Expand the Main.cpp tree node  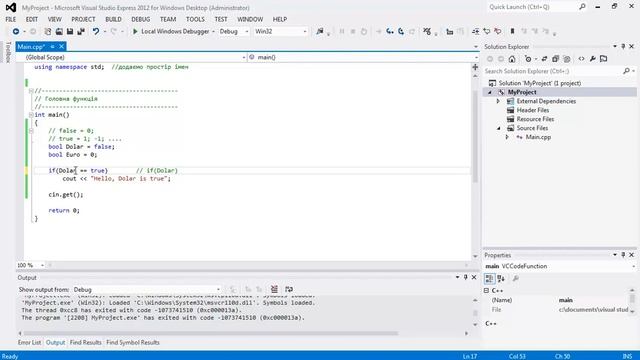(507, 137)
